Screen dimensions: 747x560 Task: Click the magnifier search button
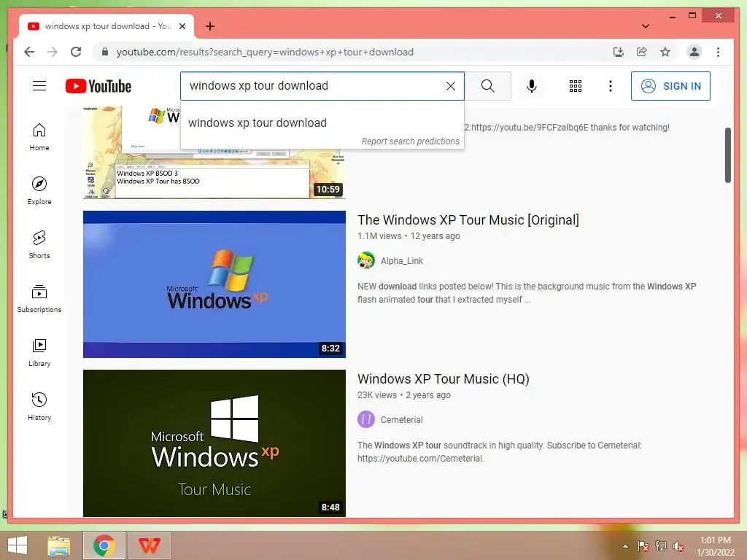[x=487, y=86]
